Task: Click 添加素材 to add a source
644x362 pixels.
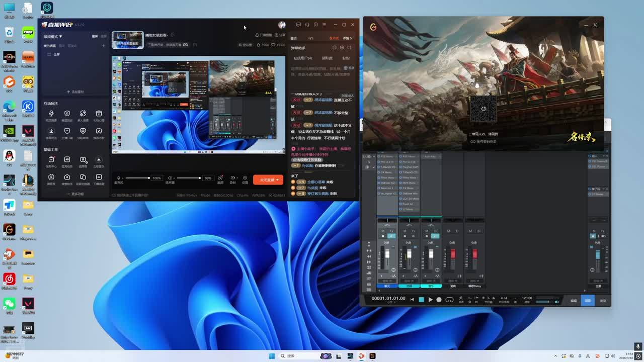Action: tap(75, 92)
